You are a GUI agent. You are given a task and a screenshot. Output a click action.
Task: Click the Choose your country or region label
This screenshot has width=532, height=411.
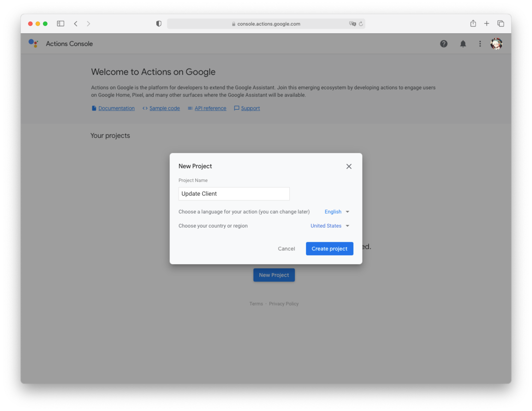tap(213, 226)
